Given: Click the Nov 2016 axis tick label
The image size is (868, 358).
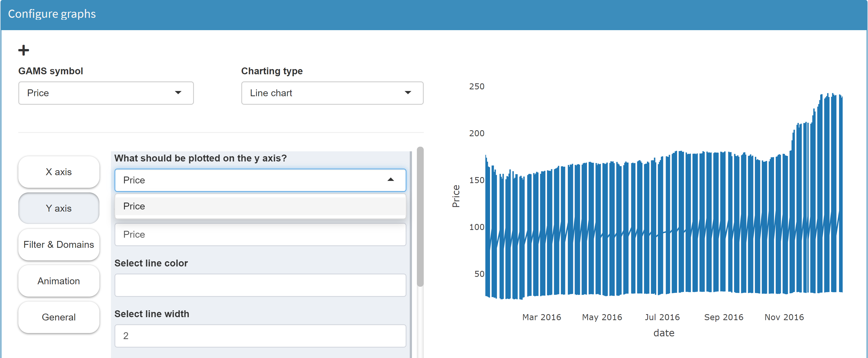Looking at the screenshot, I should click(784, 317).
